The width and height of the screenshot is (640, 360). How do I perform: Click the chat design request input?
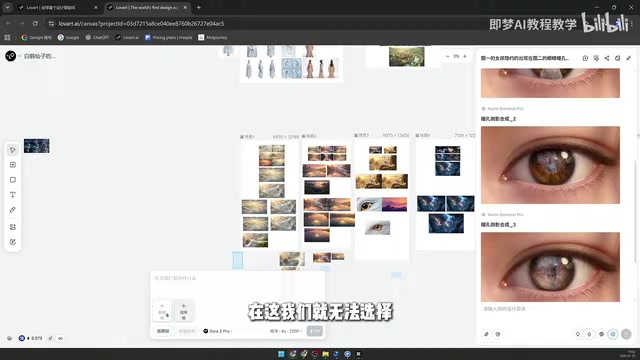555,309
